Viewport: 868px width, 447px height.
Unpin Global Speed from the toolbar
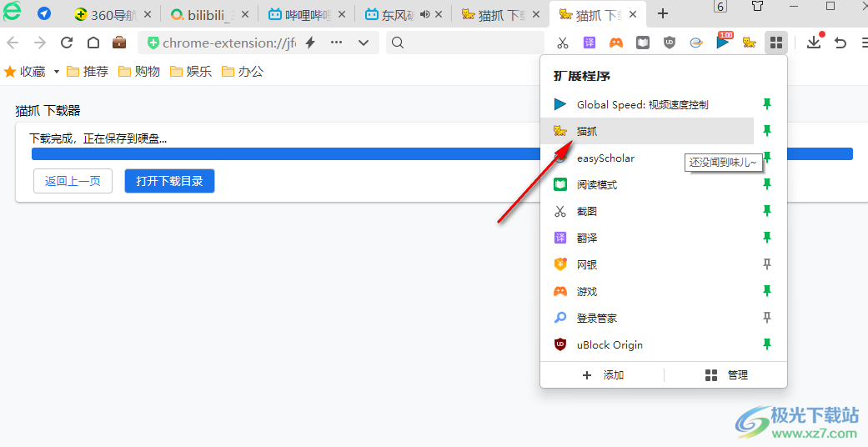(767, 104)
